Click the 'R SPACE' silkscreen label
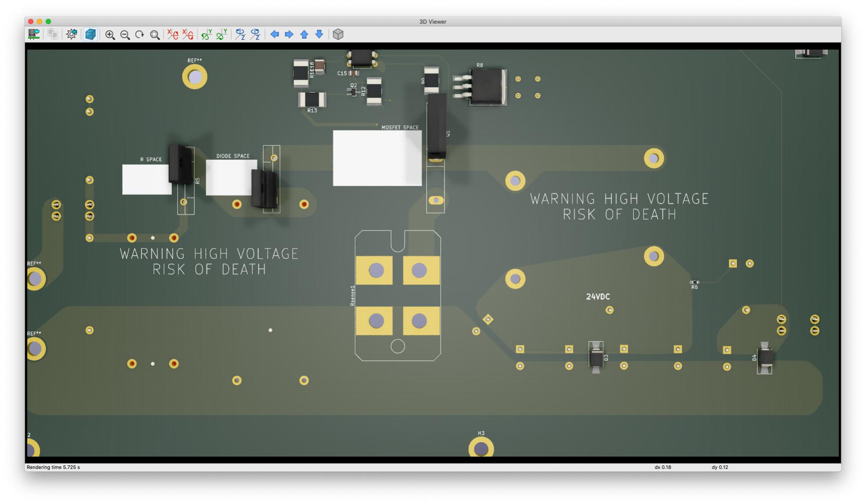This screenshot has width=866, height=504. click(x=151, y=159)
